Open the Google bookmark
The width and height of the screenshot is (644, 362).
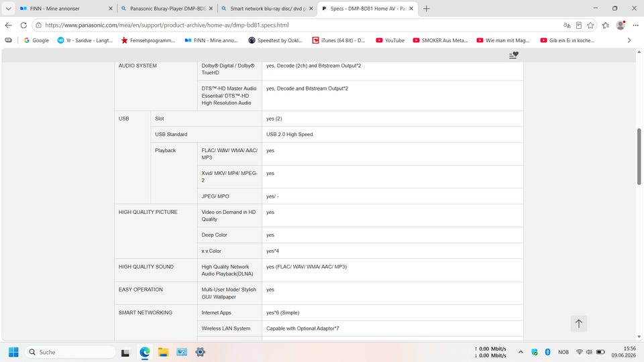point(36,40)
